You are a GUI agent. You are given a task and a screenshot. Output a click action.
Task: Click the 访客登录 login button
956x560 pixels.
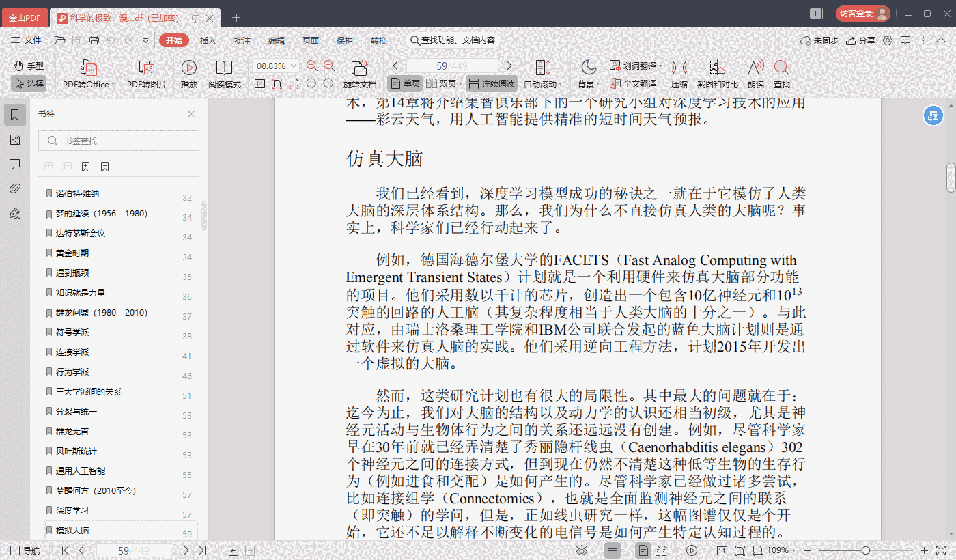point(863,14)
